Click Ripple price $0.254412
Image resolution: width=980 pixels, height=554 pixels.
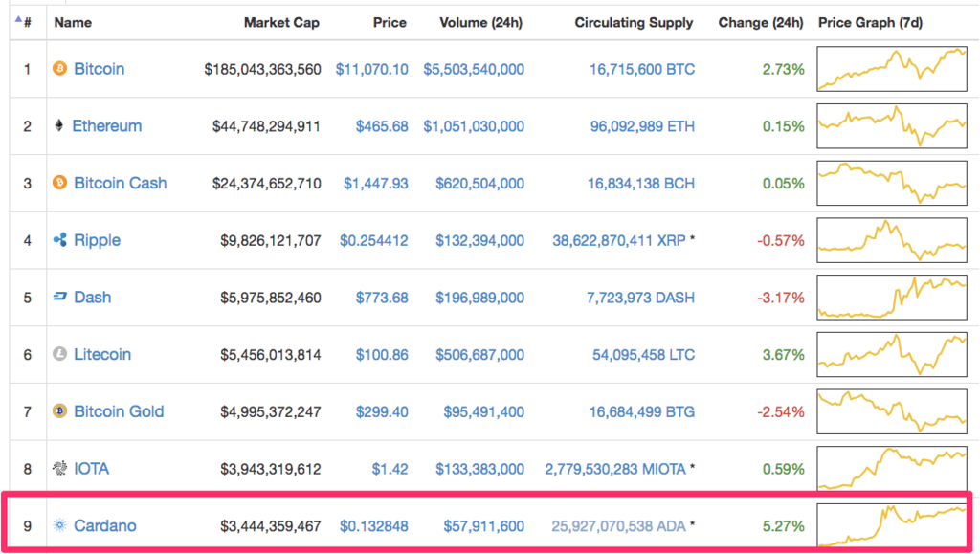pyautogui.click(x=374, y=240)
